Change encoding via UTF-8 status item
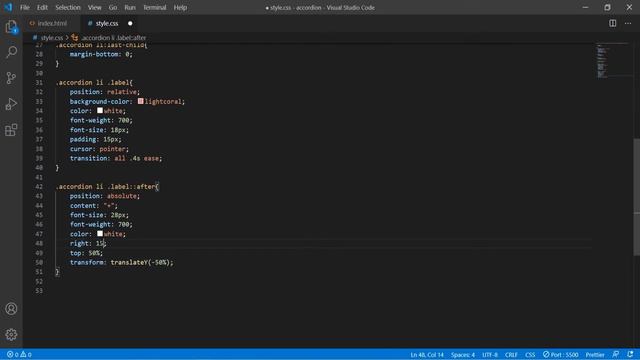The image size is (640, 360). [x=490, y=354]
